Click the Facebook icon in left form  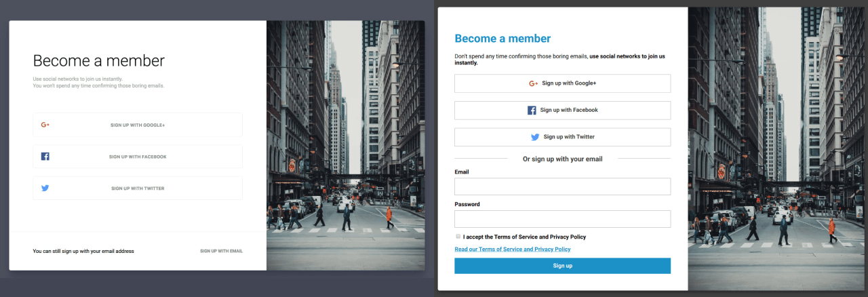(x=45, y=157)
